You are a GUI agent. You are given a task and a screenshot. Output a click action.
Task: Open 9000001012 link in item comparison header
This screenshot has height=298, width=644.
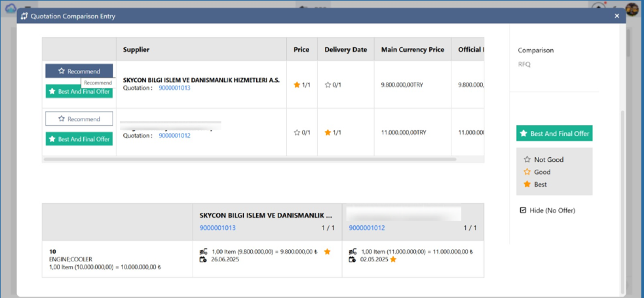[367, 228]
